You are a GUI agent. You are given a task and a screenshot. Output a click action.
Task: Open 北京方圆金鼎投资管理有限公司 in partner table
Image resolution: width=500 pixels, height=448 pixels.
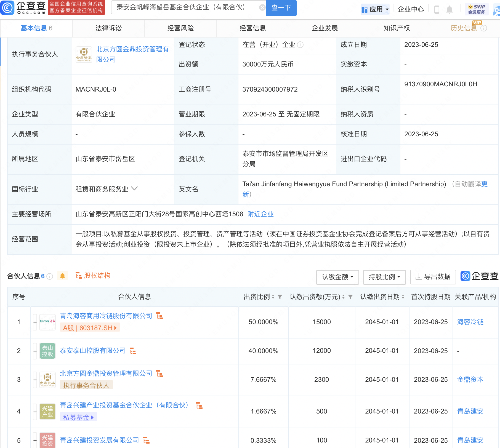pyautogui.click(x=106, y=373)
